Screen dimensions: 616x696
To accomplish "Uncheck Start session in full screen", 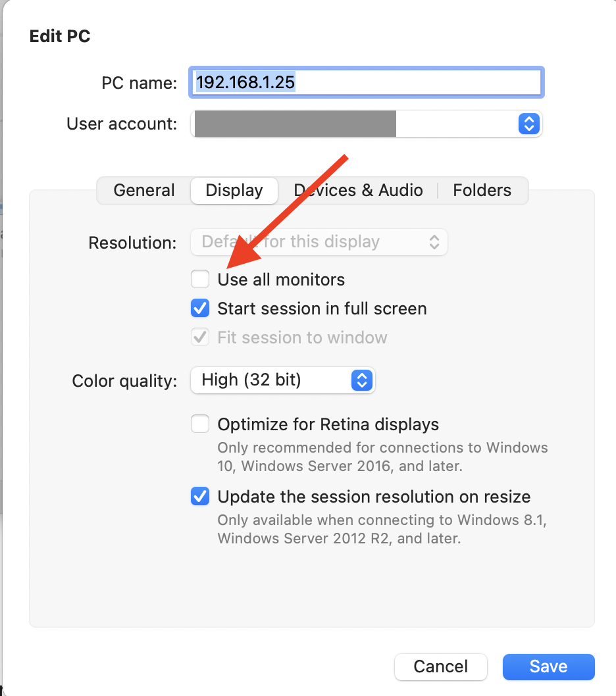I will coord(200,309).
